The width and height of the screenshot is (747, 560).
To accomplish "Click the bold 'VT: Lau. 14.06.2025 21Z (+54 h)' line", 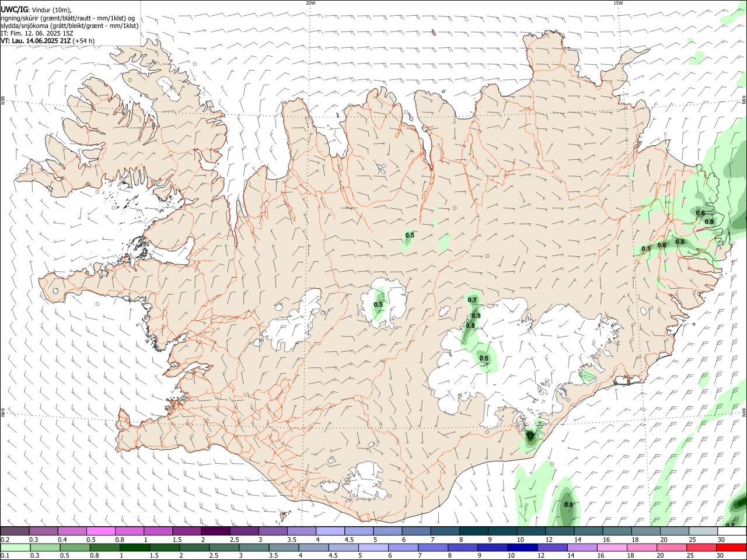I will point(48,41).
